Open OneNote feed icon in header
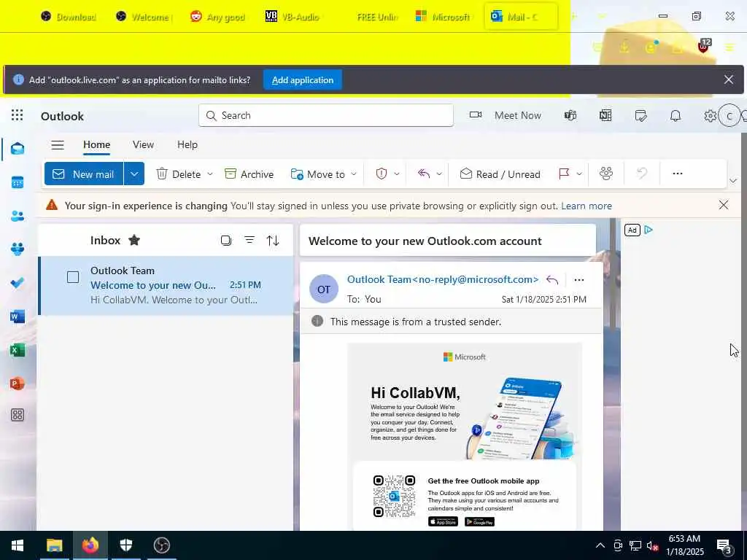Image resolution: width=747 pixels, height=560 pixels. pos(605,115)
